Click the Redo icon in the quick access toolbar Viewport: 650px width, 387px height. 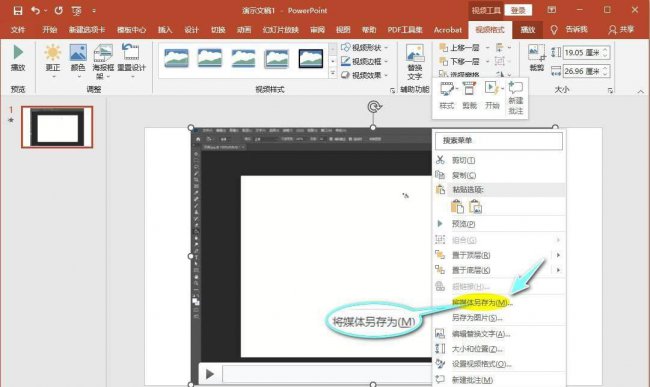tap(58, 10)
